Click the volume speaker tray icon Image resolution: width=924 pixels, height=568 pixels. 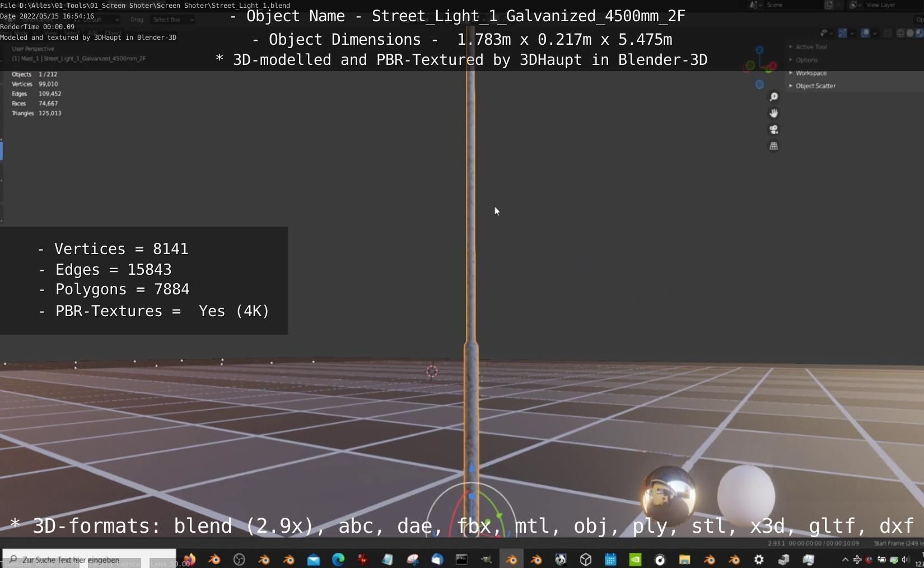point(905,560)
